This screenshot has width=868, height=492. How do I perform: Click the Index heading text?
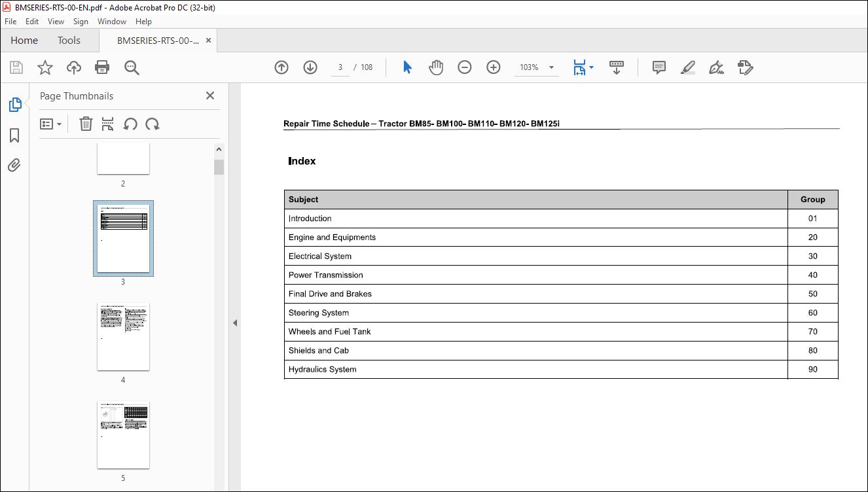pyautogui.click(x=302, y=161)
